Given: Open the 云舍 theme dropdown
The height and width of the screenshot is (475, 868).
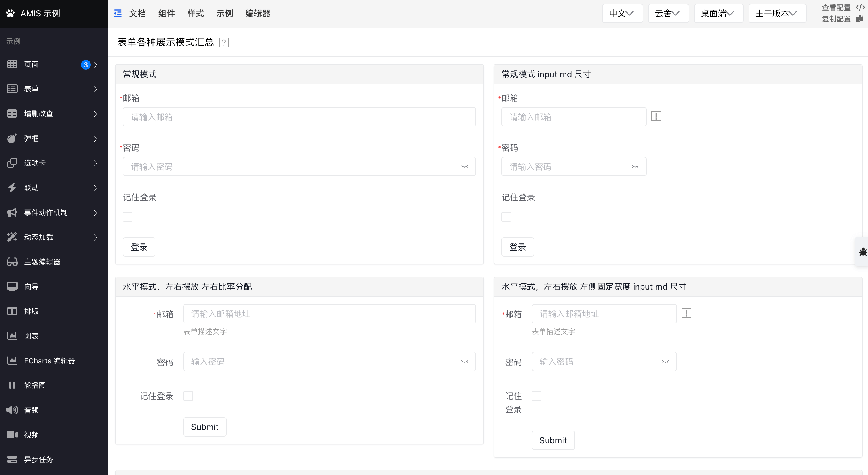Looking at the screenshot, I should [668, 14].
